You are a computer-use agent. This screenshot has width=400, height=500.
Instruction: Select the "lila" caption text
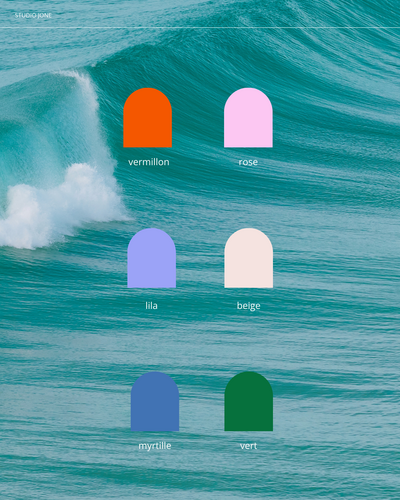(152, 305)
